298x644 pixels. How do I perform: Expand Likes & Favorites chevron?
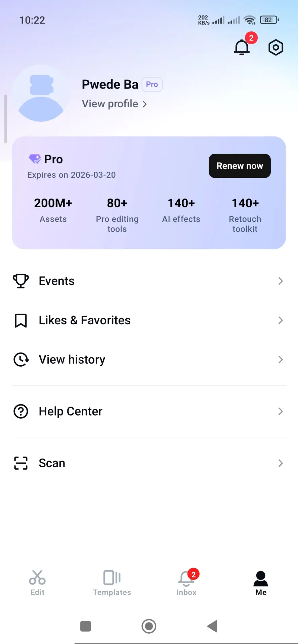[x=281, y=320]
